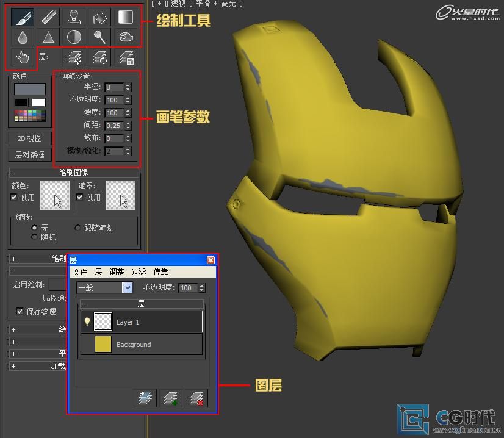Image resolution: width=504 pixels, height=438 pixels.
Task: Click the first layer icon beside 层: label
Action: 74,57
